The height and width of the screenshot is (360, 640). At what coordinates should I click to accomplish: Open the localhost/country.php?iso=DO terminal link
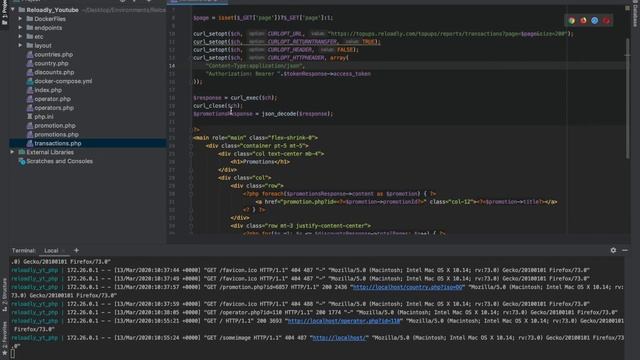pyautogui.click(x=408, y=287)
